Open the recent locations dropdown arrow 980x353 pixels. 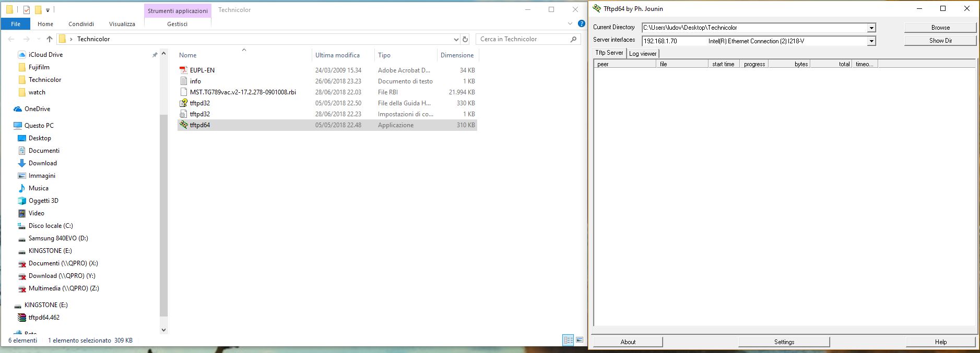coord(39,39)
